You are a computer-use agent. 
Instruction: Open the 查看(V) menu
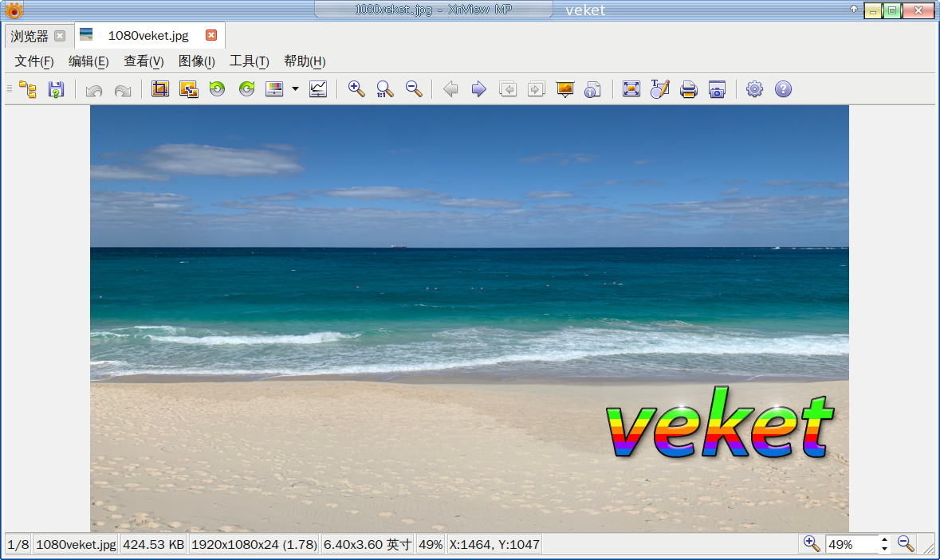coord(144,61)
